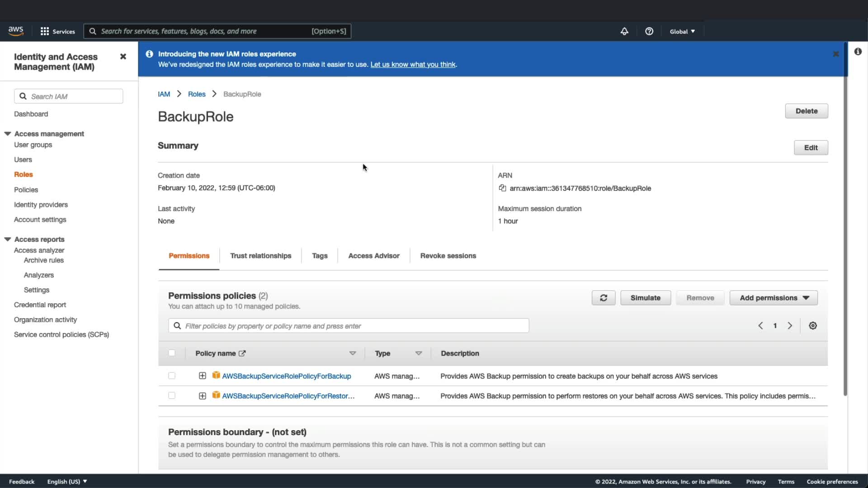Click the Simulate button
The width and height of the screenshot is (868, 488).
click(x=645, y=298)
